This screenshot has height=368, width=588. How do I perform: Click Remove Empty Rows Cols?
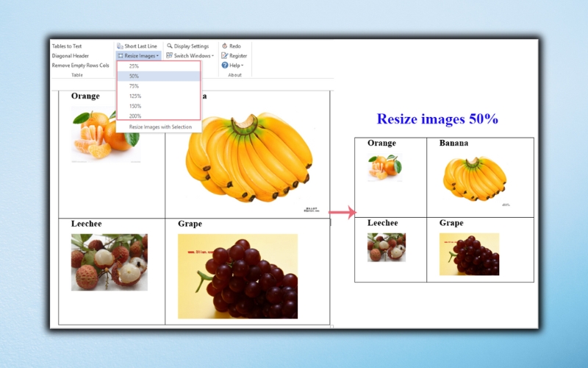81,66
